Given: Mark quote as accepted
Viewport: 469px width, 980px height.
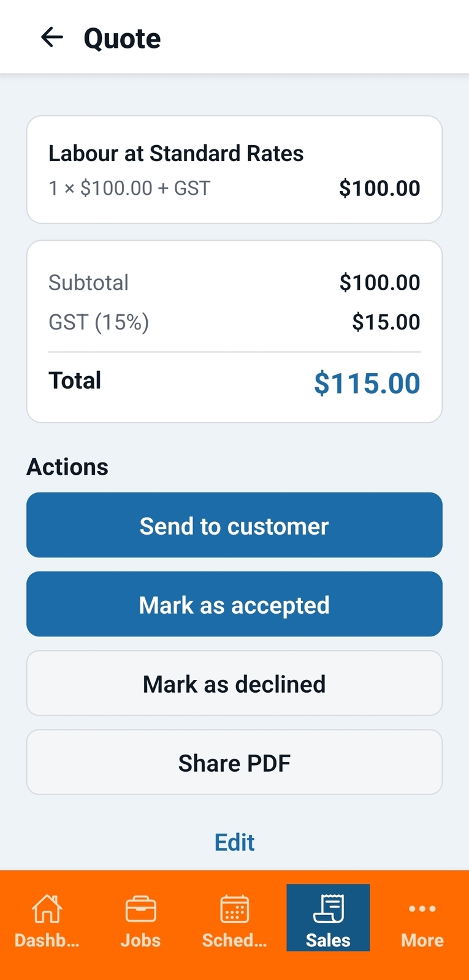Looking at the screenshot, I should coord(234,604).
